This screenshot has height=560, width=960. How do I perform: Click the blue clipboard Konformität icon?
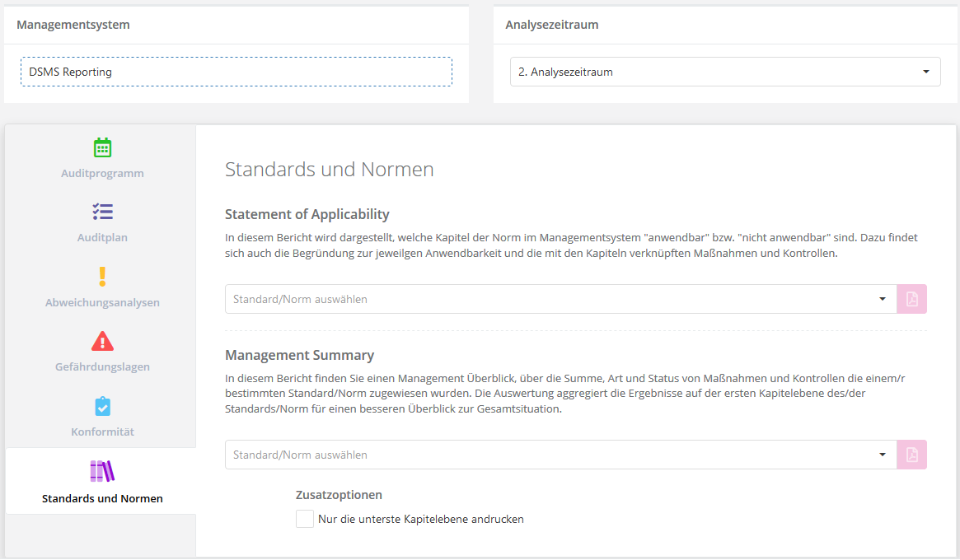pyautogui.click(x=102, y=406)
